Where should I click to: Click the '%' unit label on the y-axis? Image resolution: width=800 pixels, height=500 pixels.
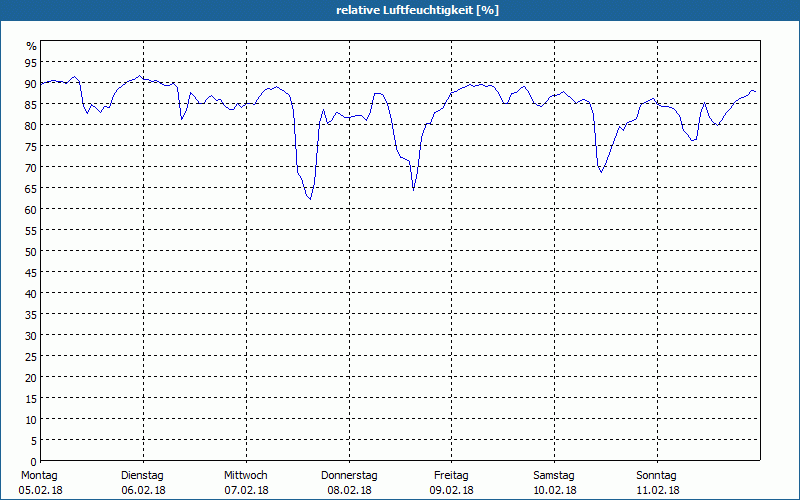pos(32,46)
